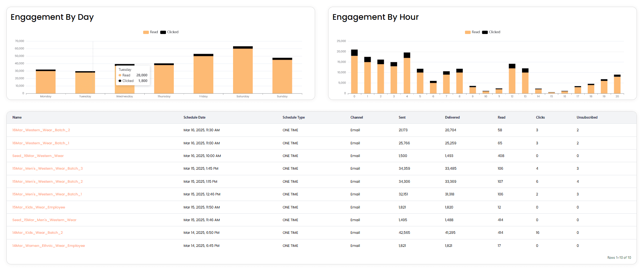Click the hour 4 bar in Engagement By Hour
Viewport: 644px width, 270px height.
407,75
